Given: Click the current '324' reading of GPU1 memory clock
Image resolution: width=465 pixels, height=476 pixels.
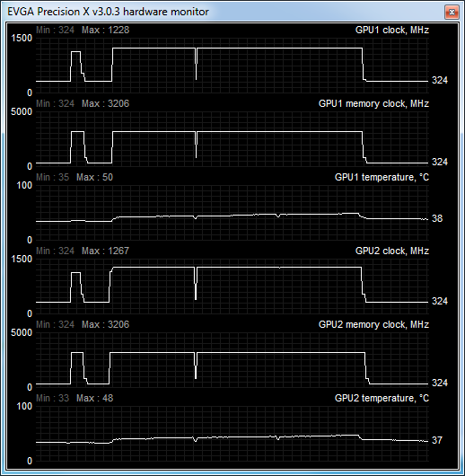Looking at the screenshot, I should coord(440,162).
